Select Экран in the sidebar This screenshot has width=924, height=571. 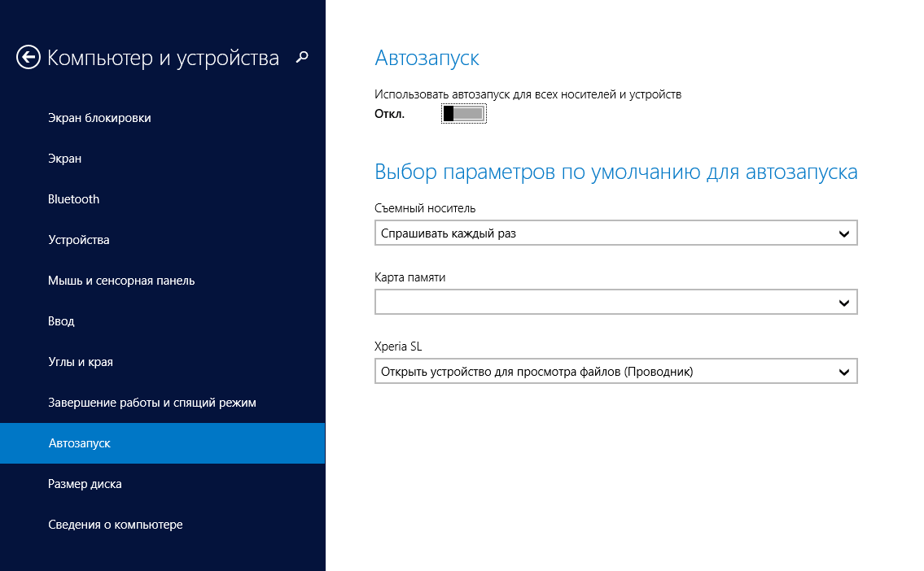pos(65,159)
